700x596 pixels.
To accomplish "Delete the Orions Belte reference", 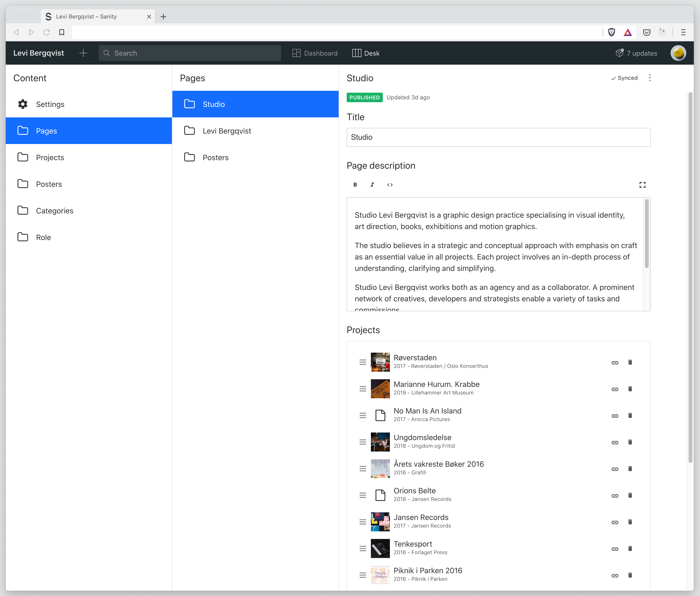I will click(x=630, y=495).
